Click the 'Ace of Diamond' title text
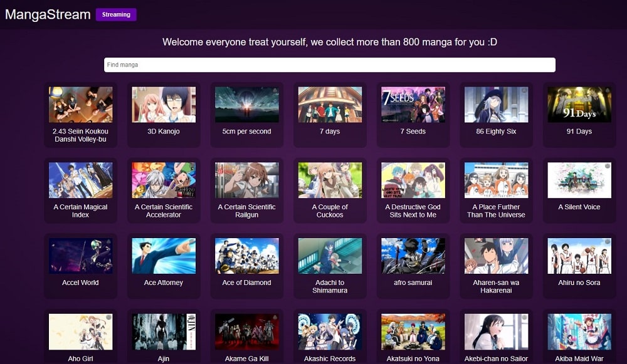 246,283
